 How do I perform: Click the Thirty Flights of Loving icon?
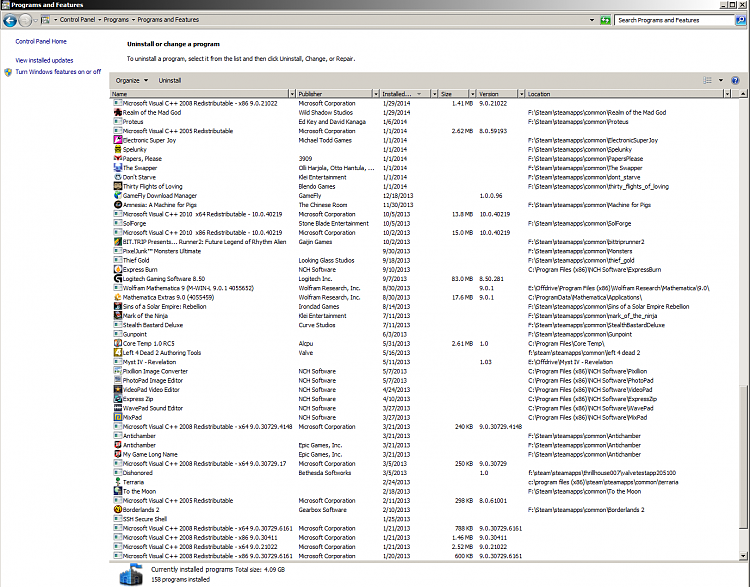tap(118, 186)
